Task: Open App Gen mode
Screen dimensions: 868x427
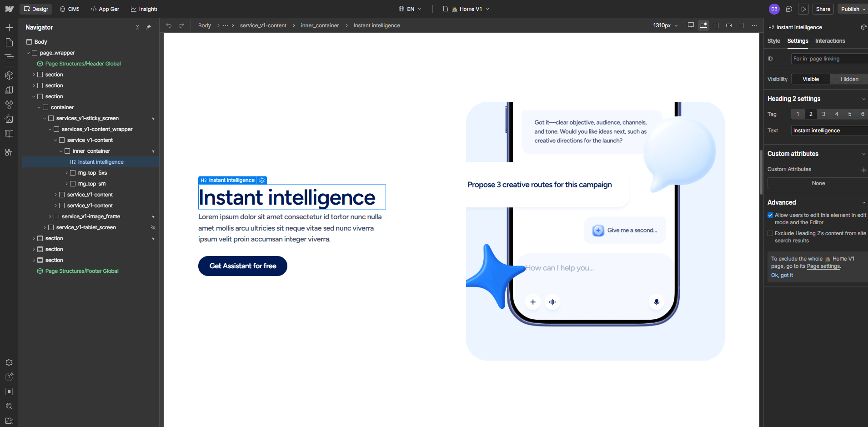Action: [105, 9]
